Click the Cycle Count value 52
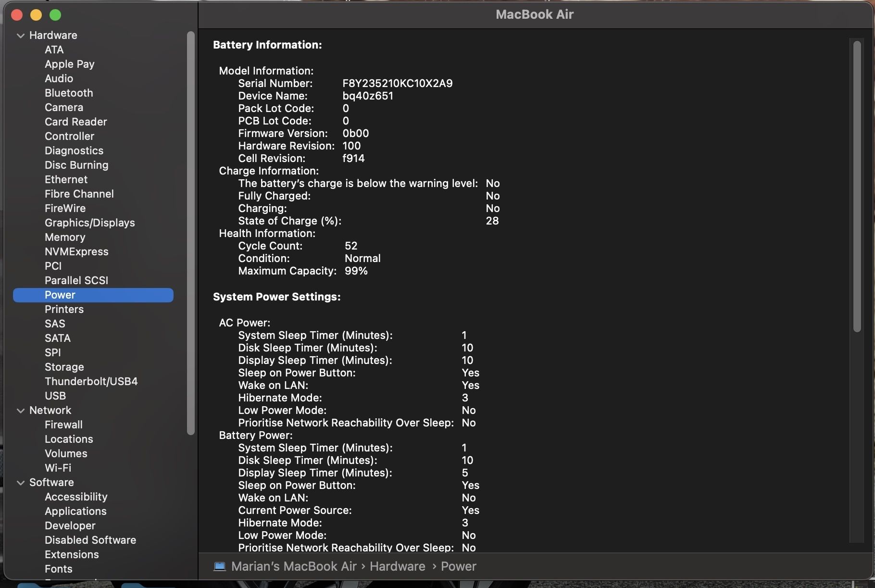Screen dimensions: 875x588 tap(351, 246)
